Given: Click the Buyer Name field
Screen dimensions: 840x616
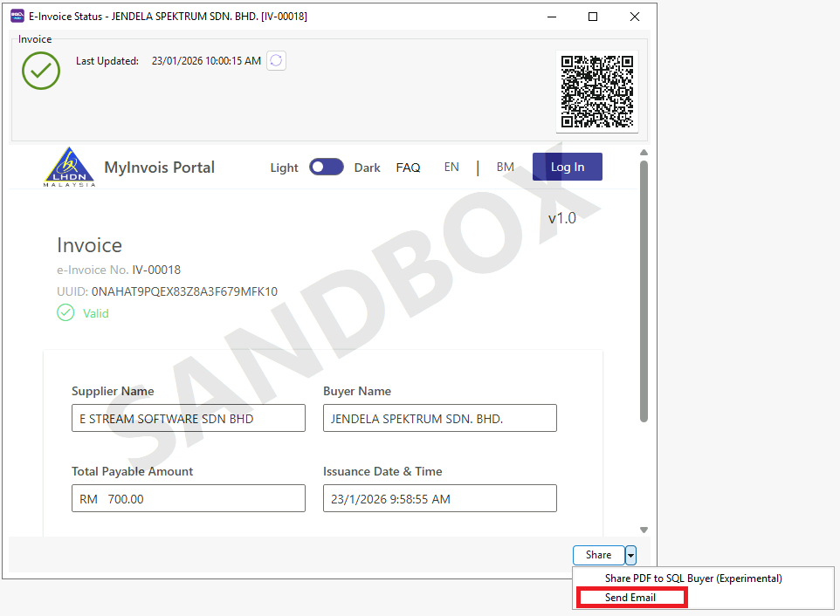Looking at the screenshot, I should click(x=439, y=418).
